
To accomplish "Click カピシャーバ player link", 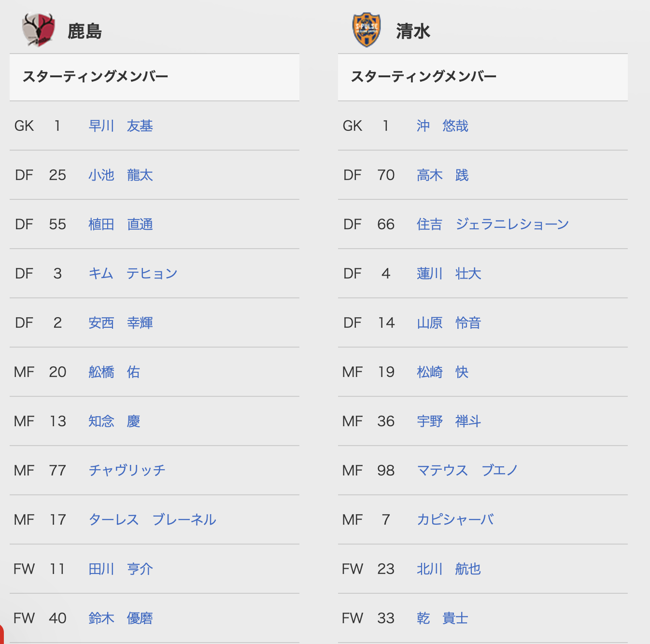I will [455, 520].
